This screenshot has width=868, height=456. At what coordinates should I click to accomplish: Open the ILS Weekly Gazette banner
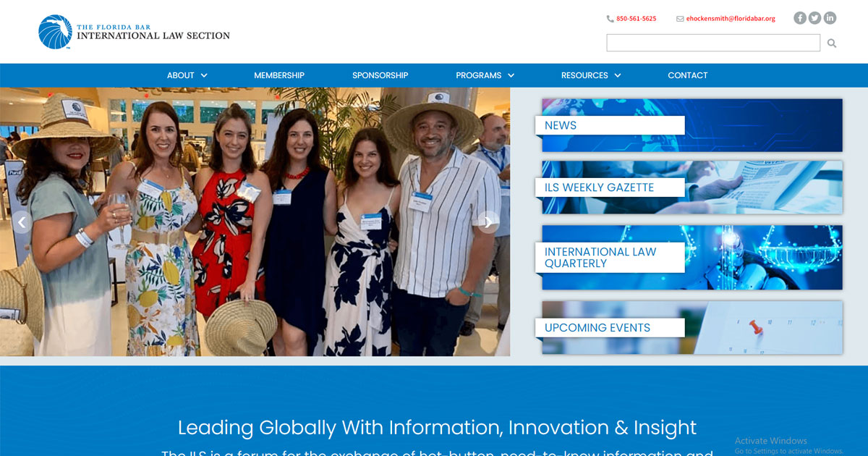[692, 187]
